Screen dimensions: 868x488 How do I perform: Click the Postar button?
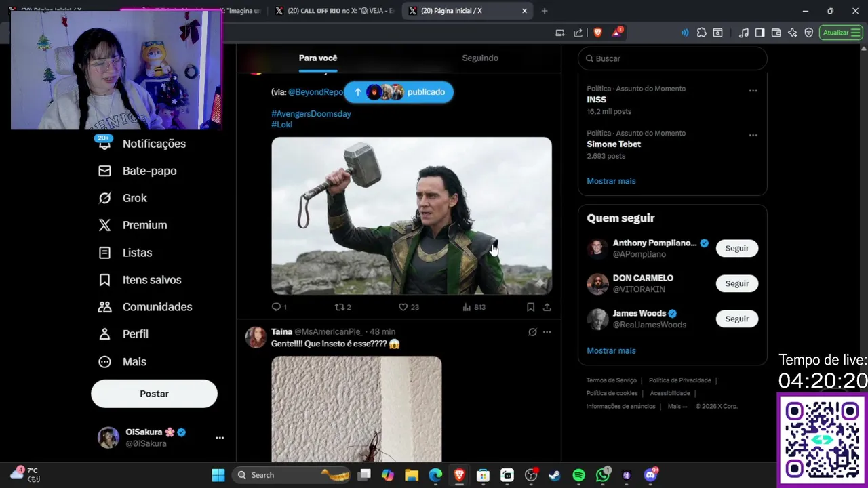pos(154,394)
